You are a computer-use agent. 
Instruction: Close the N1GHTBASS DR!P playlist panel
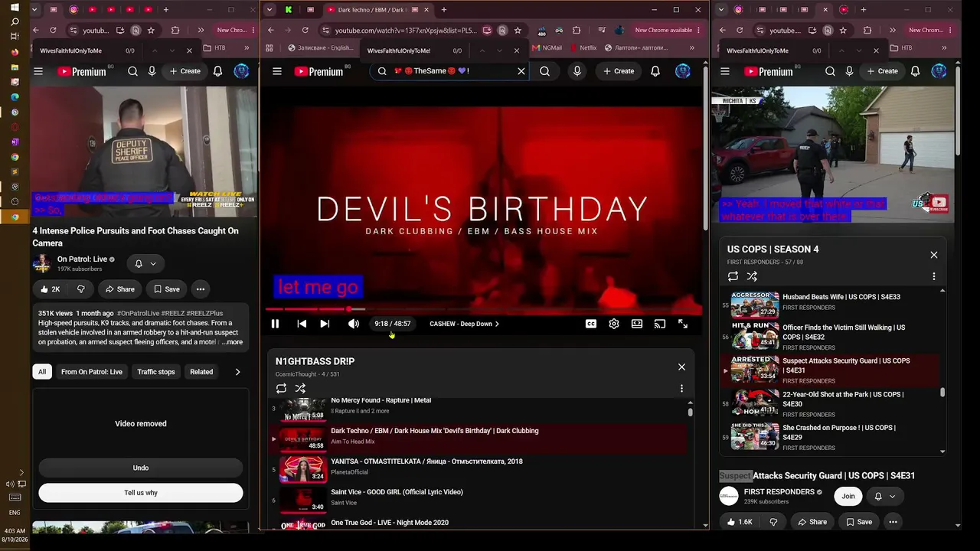(681, 367)
